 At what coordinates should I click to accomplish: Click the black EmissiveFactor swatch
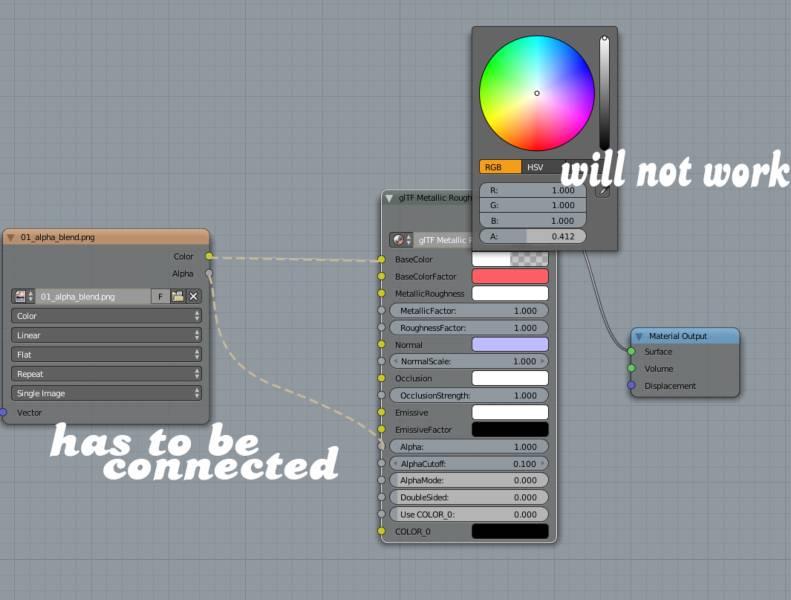click(510, 429)
